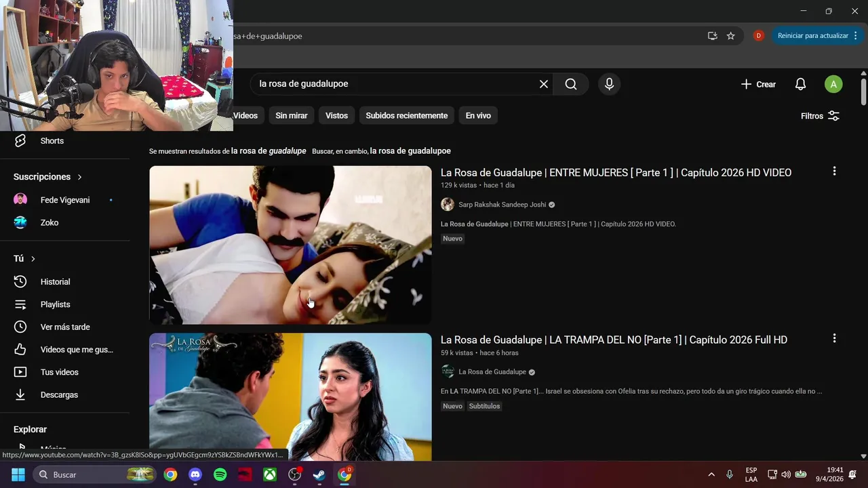Open options menu for ENTRE MUJERES video
This screenshot has width=868, height=488.
coord(834,171)
